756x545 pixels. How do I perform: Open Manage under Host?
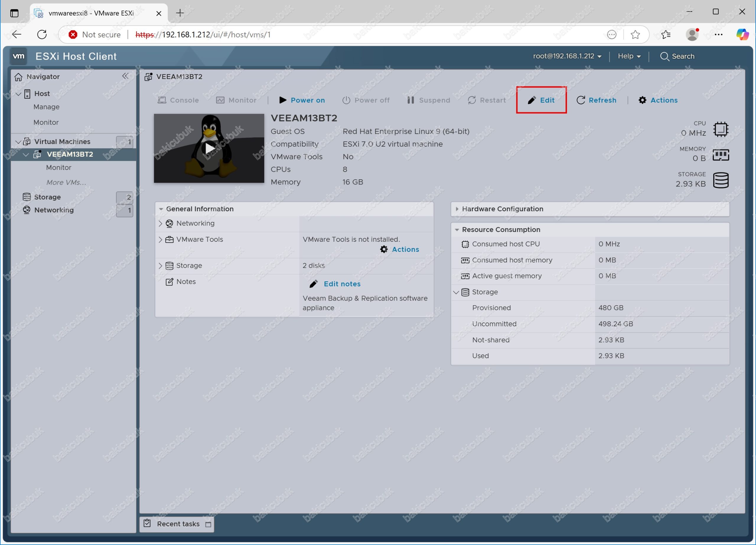pos(46,107)
